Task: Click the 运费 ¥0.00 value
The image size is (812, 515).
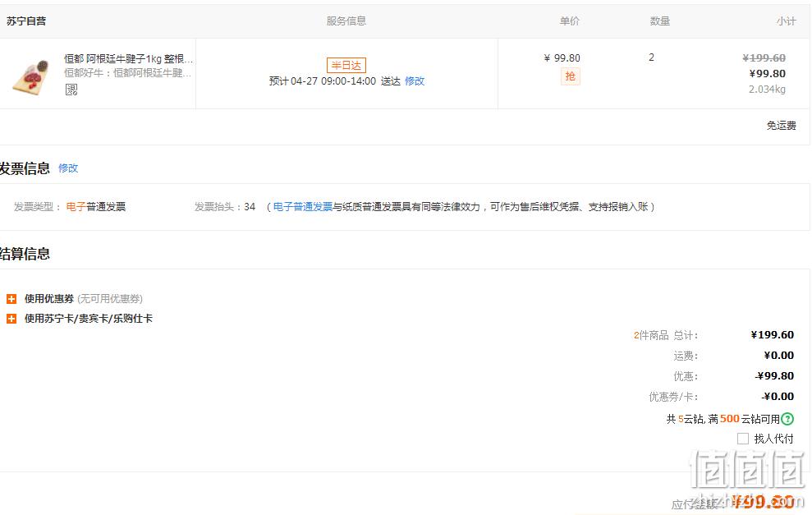Action: (x=779, y=356)
